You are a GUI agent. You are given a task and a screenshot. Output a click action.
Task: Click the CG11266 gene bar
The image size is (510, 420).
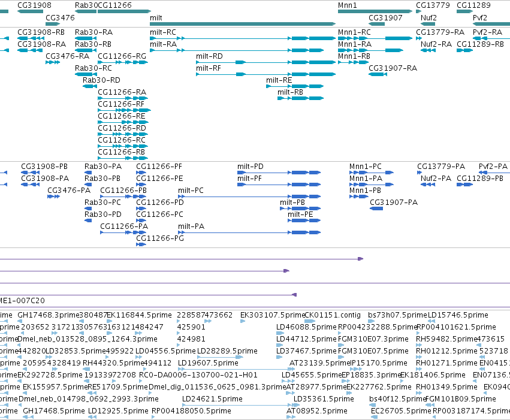[124, 11]
